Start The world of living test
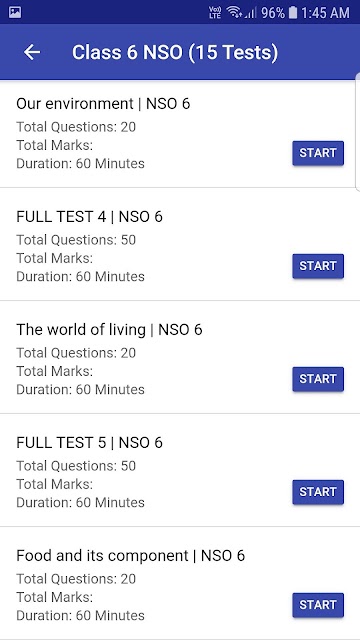This screenshot has height=640, width=360. 318,379
